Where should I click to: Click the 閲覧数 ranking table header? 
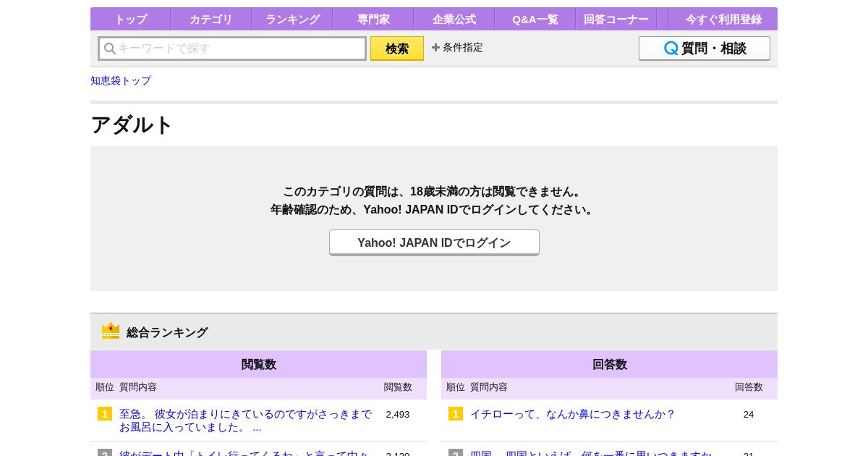[258, 364]
